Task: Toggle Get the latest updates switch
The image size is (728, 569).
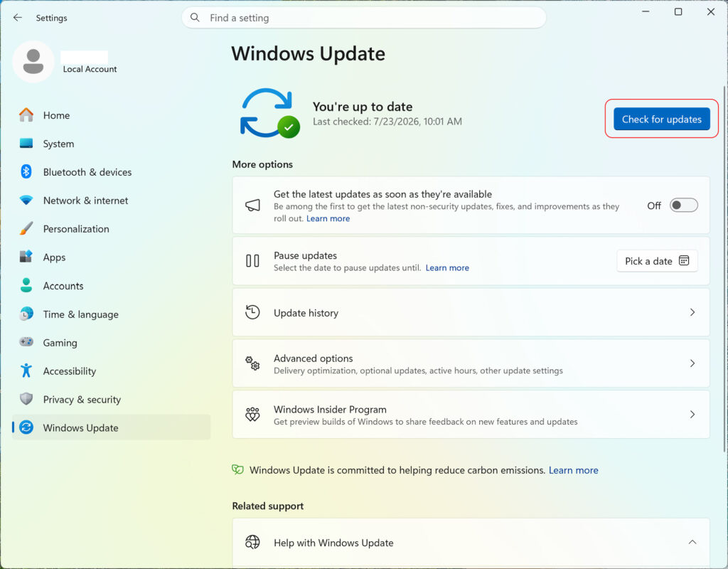Action: click(683, 206)
